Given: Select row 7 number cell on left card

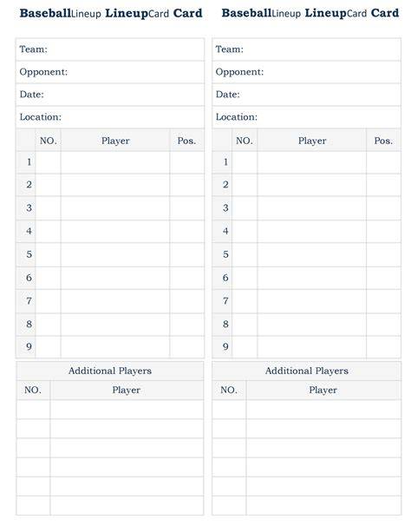Looking at the screenshot, I should (x=49, y=301).
